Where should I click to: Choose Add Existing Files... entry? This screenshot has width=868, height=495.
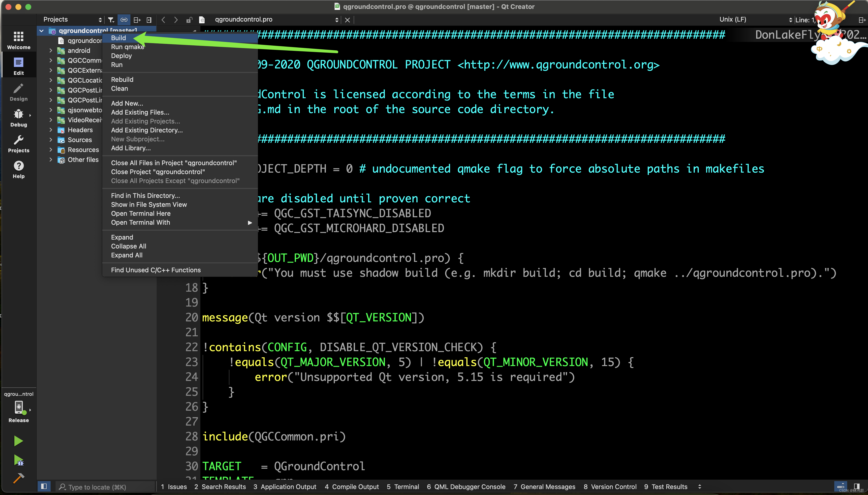pos(180,112)
